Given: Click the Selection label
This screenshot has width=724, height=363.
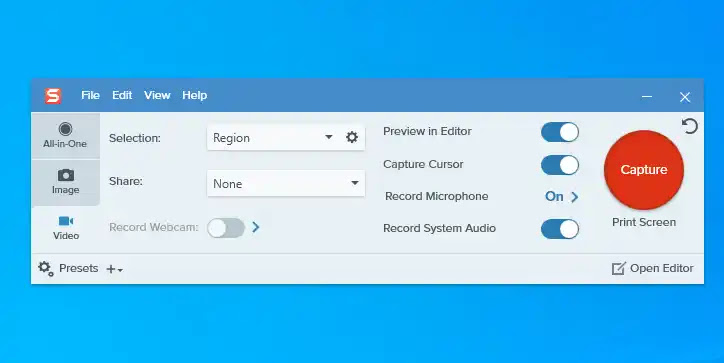Looking at the screenshot, I should click(x=135, y=138).
